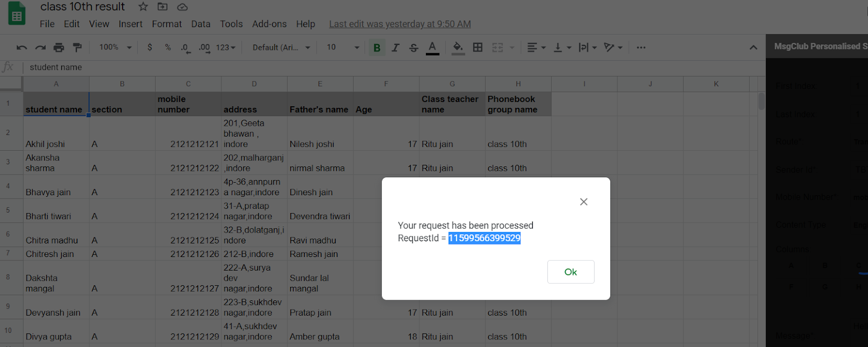Viewport: 868px width, 347px height.
Task: Open the Help menu
Action: [x=305, y=24]
